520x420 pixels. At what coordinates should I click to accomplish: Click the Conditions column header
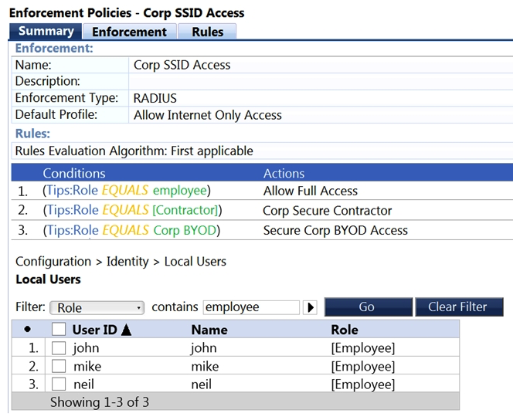click(x=74, y=173)
